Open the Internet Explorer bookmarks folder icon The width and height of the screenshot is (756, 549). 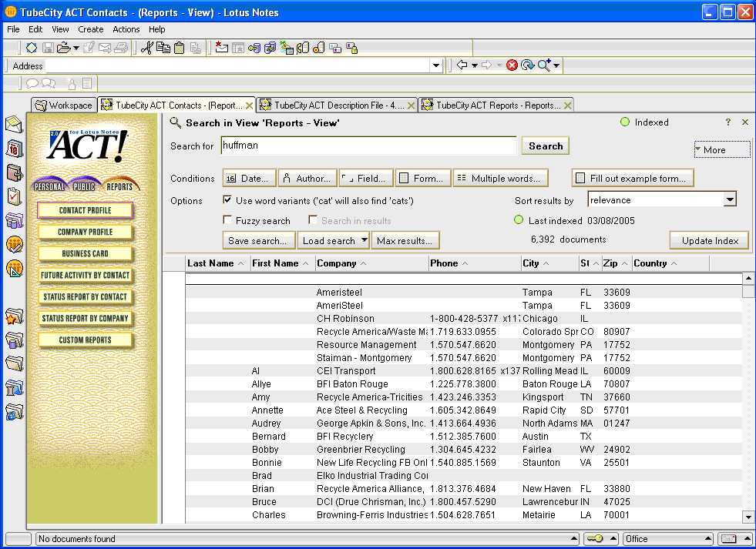(x=14, y=412)
